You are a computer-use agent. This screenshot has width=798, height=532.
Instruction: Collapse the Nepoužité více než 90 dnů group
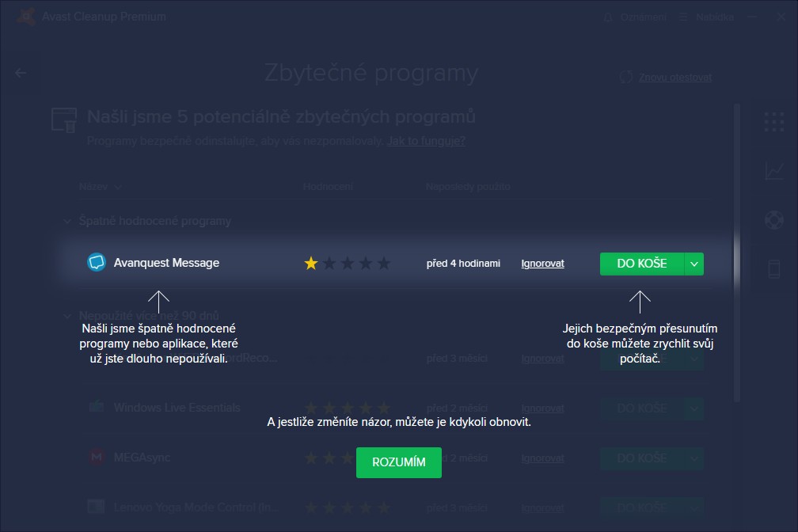tap(67, 316)
